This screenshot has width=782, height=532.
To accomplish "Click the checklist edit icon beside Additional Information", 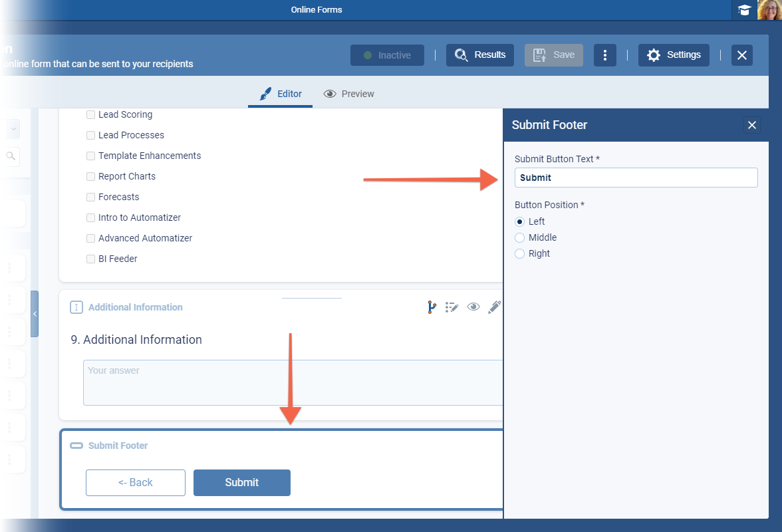I will pos(452,307).
